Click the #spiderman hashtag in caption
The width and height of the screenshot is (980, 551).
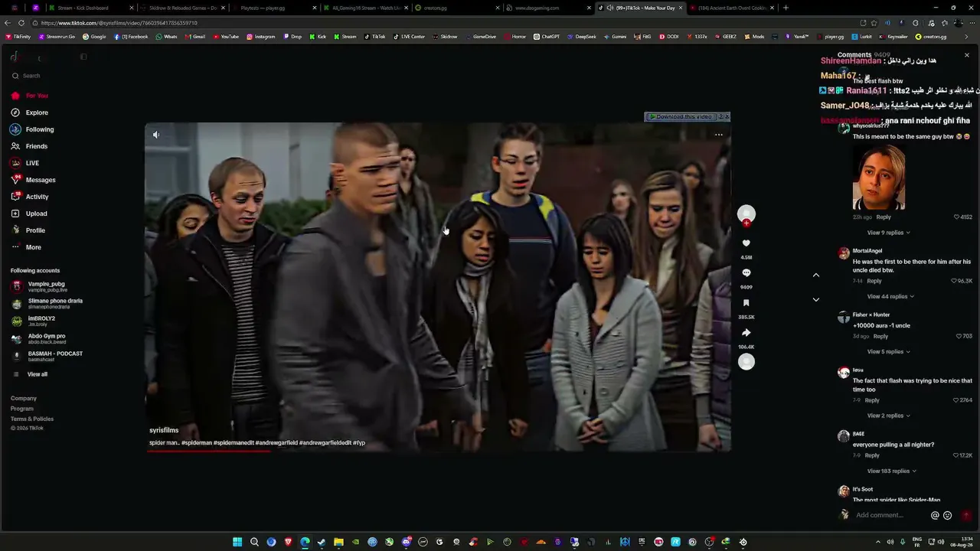click(197, 443)
